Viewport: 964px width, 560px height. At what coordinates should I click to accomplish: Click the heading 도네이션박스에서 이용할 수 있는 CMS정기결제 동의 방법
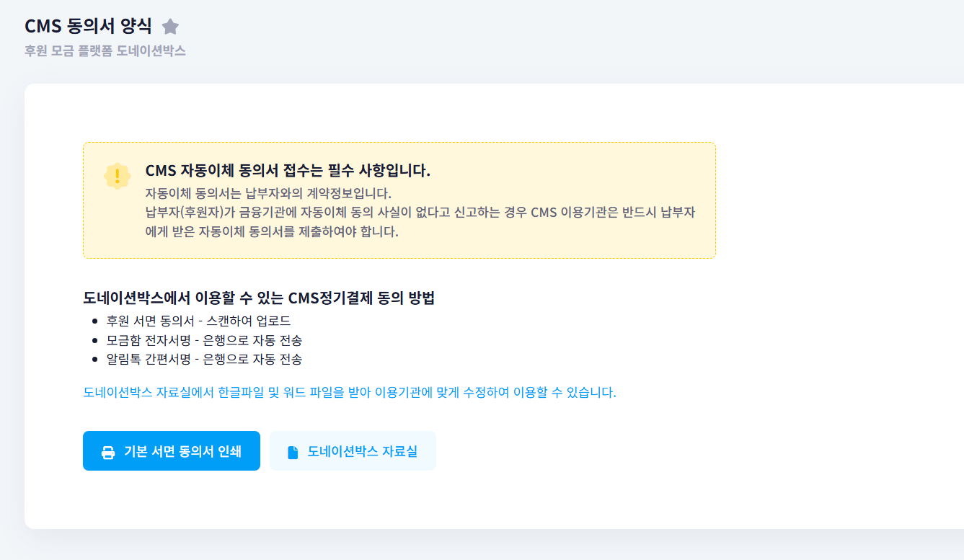tap(259, 298)
